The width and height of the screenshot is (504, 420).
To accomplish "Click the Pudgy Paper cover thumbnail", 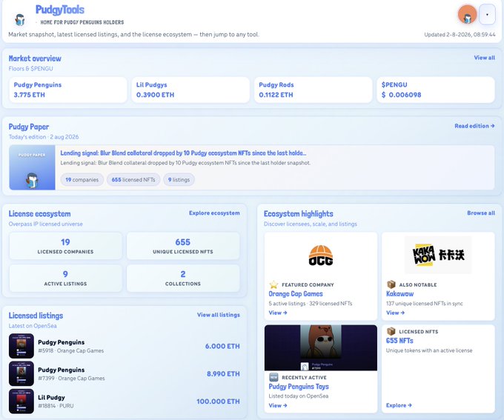I will [x=32, y=167].
